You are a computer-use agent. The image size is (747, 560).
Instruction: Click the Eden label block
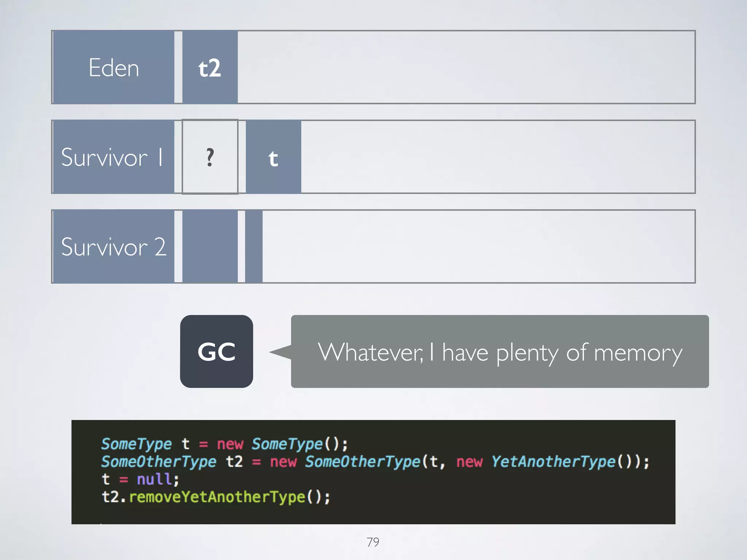[113, 67]
